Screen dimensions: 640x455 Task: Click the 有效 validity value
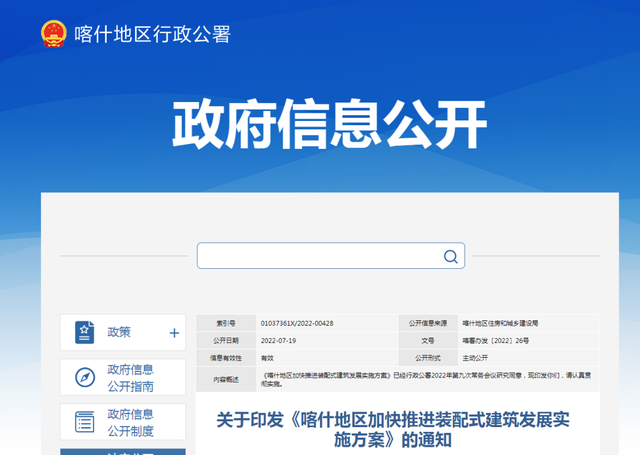pos(267,358)
